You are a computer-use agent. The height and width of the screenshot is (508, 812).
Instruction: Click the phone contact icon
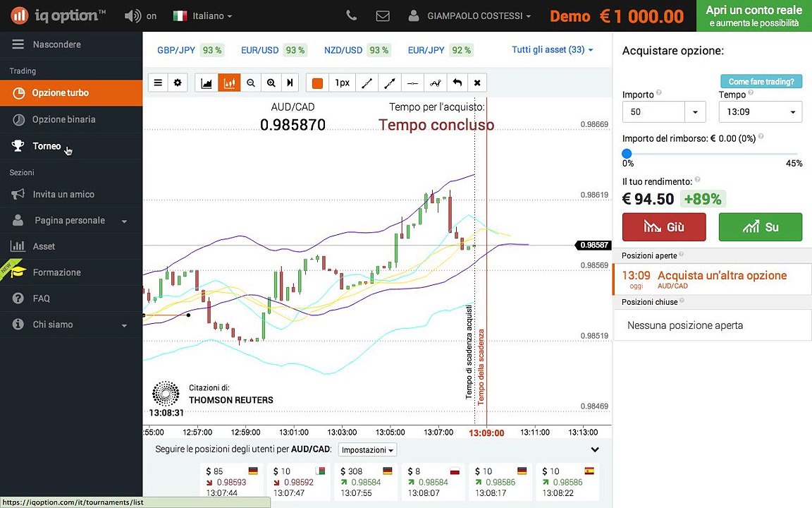(351, 16)
